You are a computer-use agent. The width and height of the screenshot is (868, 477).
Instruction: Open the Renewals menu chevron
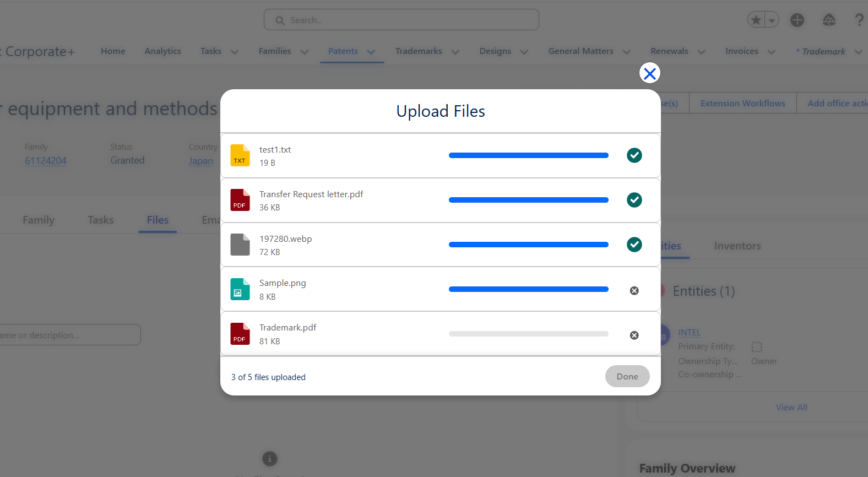(702, 52)
